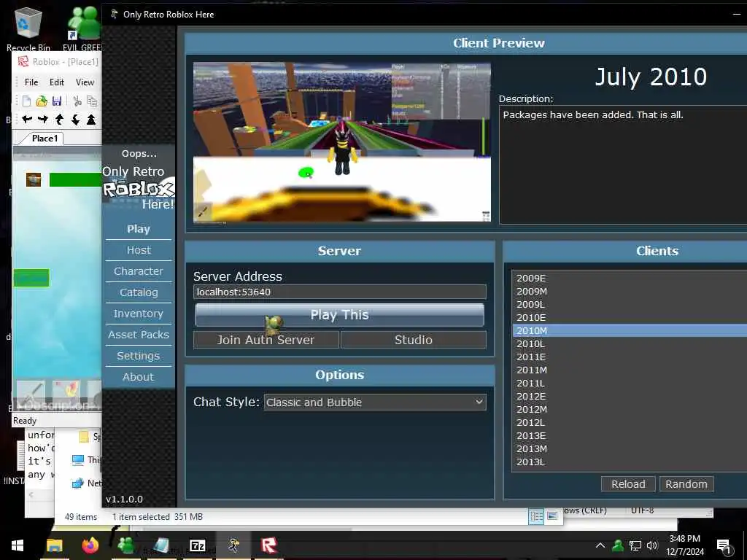The height and width of the screenshot is (560, 747).
Task: Select the 2012E client
Action: [x=630, y=396]
